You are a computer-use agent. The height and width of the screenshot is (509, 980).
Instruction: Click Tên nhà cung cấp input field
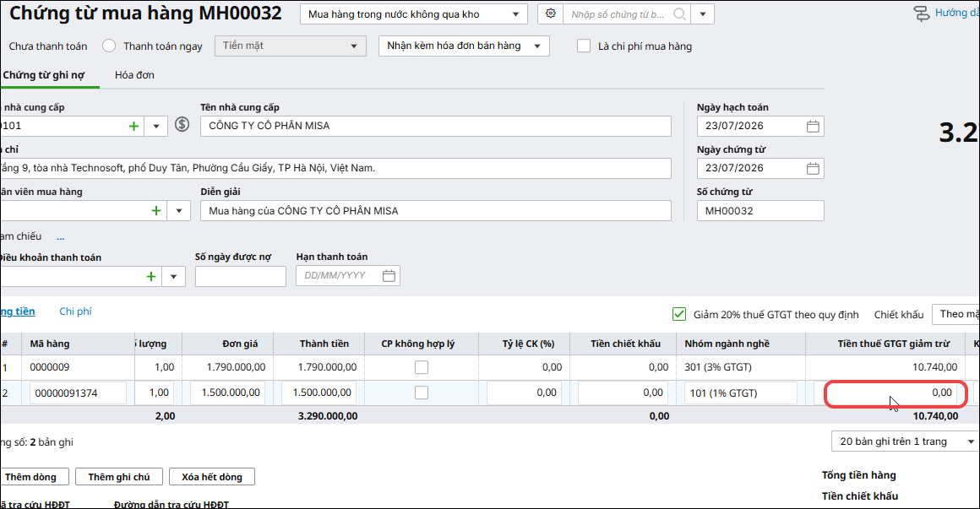[436, 126]
